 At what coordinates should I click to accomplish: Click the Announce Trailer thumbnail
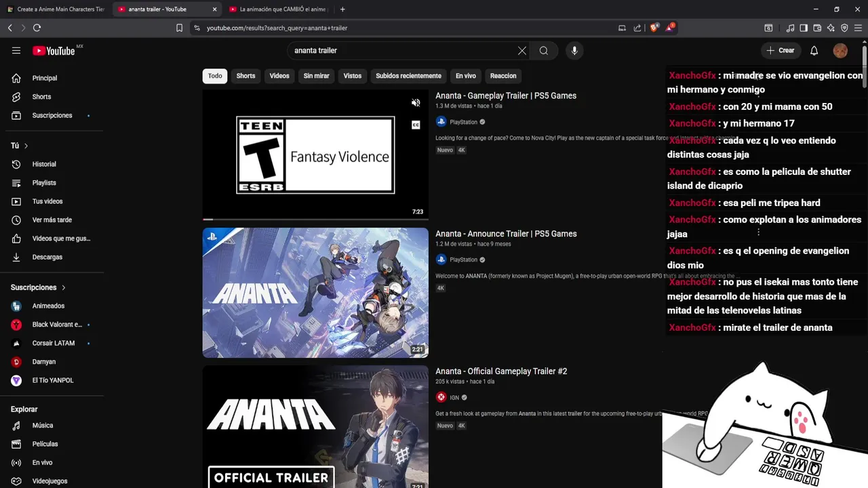click(x=315, y=293)
